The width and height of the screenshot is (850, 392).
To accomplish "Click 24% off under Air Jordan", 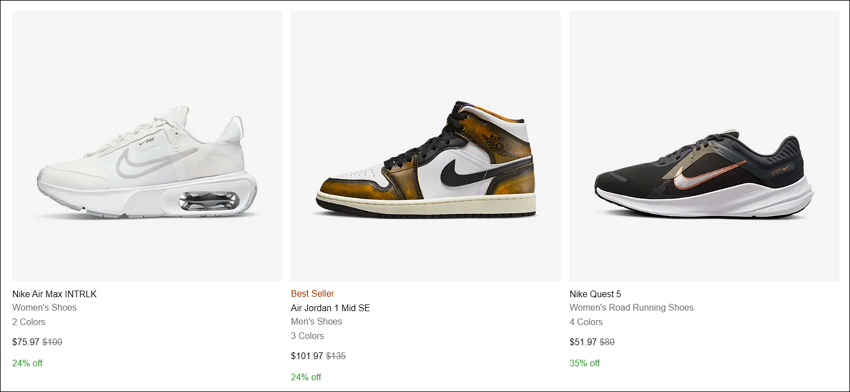I will pos(306,377).
